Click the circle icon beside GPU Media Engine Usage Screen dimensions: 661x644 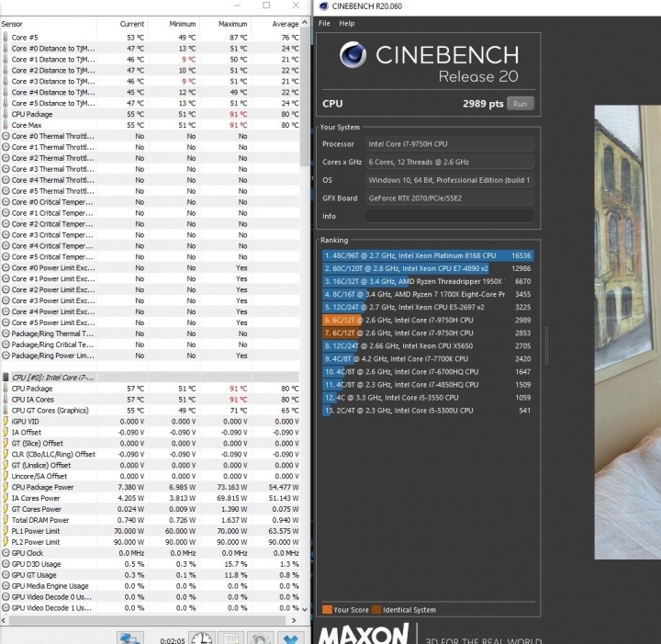(6, 585)
